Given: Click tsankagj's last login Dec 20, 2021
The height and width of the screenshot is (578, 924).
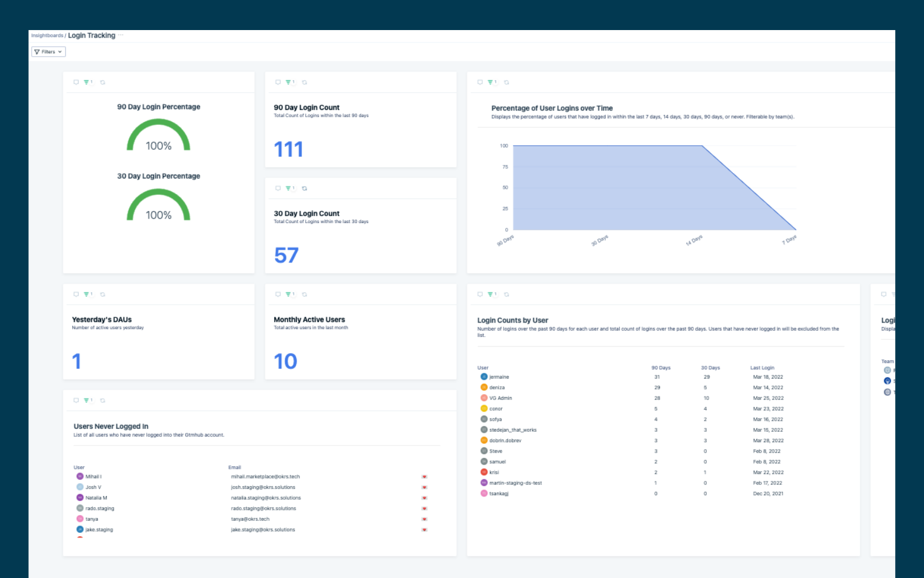Looking at the screenshot, I should click(768, 494).
